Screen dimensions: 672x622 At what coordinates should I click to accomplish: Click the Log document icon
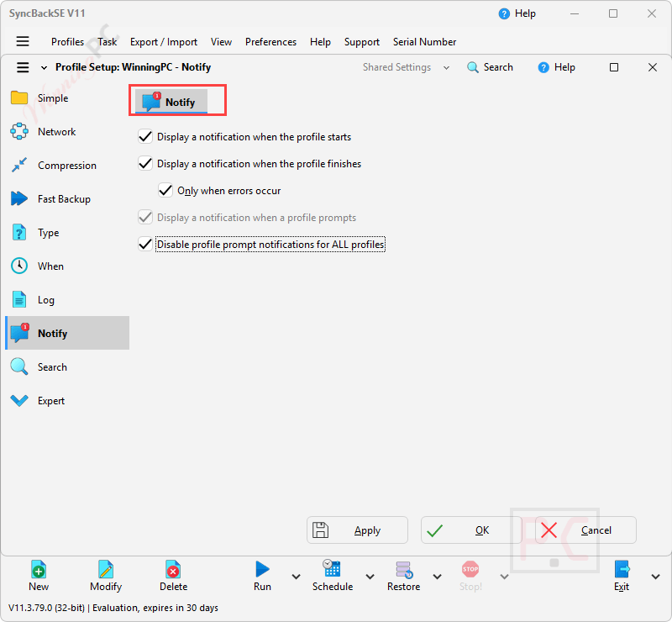(19, 299)
